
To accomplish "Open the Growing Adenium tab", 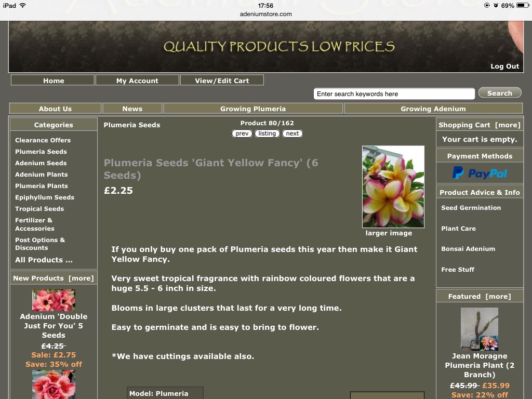I will pos(433,109).
